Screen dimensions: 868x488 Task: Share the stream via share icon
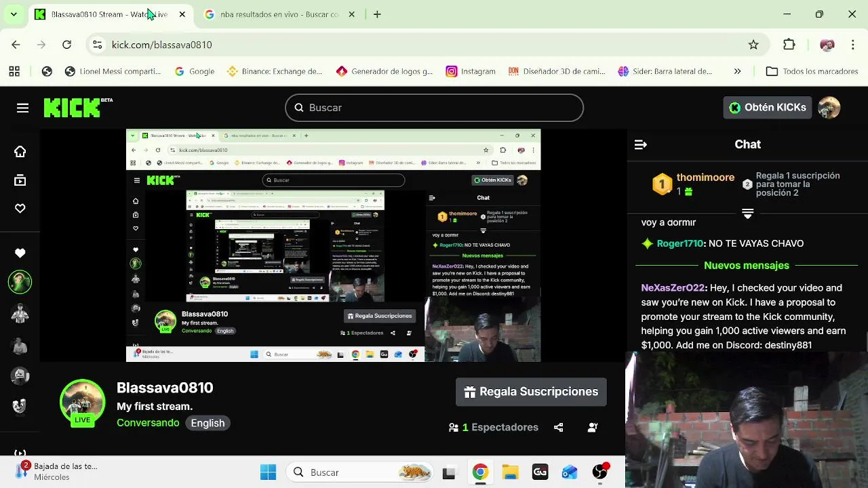pyautogui.click(x=558, y=428)
